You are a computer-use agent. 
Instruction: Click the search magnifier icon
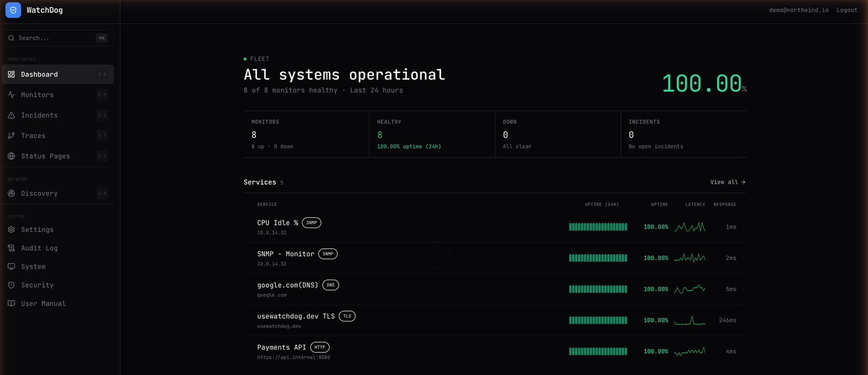click(x=11, y=38)
